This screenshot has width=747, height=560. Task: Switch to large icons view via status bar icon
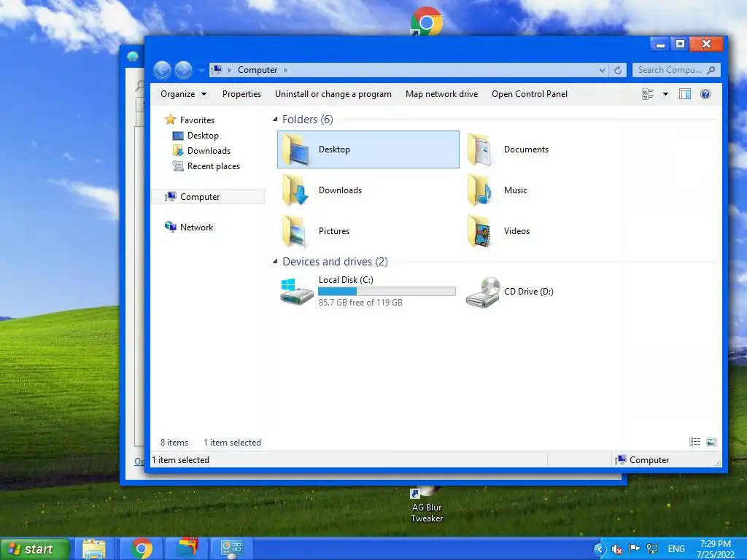coord(711,442)
